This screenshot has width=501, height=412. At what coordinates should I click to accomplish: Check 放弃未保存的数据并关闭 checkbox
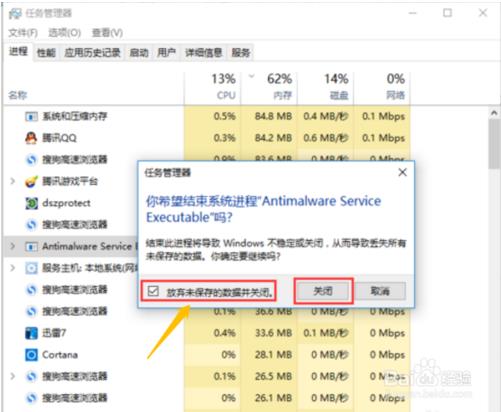tap(153, 291)
